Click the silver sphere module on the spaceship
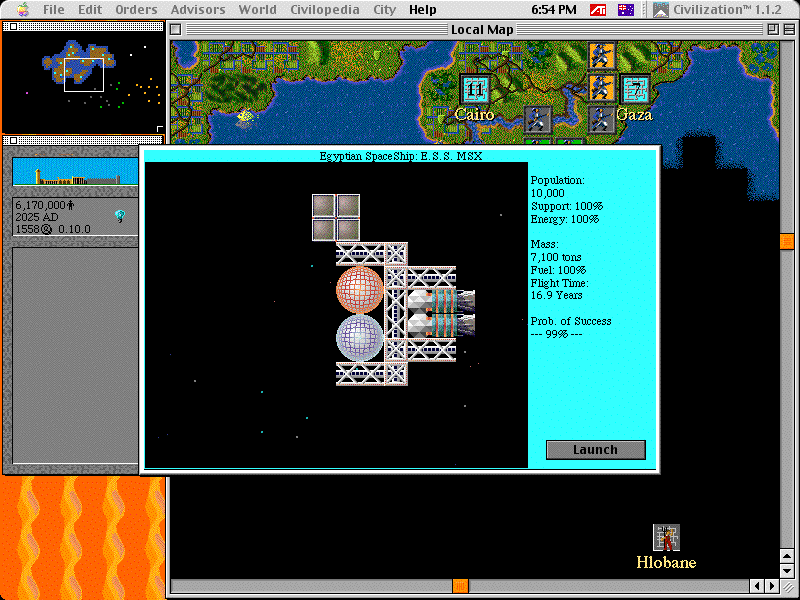This screenshot has width=800, height=600. point(360,337)
